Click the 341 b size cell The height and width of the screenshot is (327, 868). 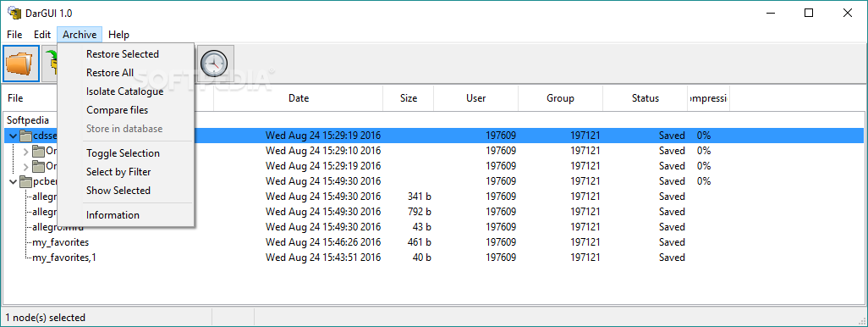(x=419, y=197)
